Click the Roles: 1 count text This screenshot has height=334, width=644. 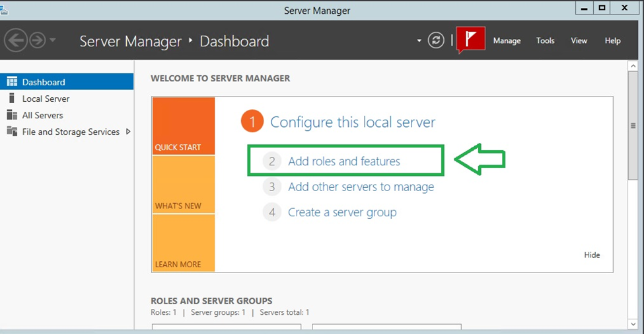click(163, 313)
